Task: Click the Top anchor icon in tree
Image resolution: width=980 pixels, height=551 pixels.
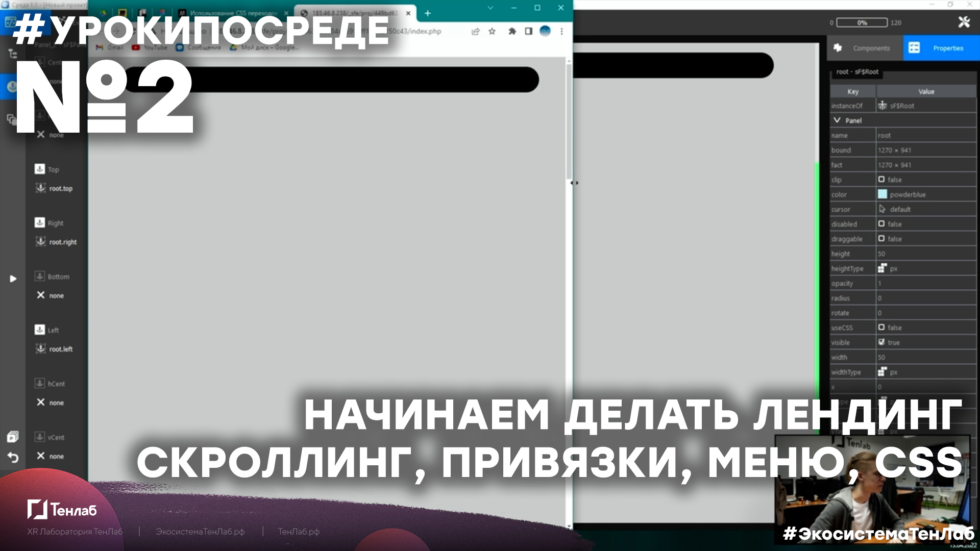Action: pos(39,169)
